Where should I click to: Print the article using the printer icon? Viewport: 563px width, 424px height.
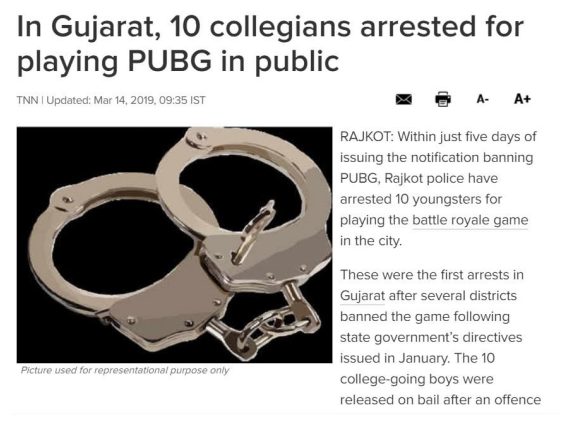443,99
